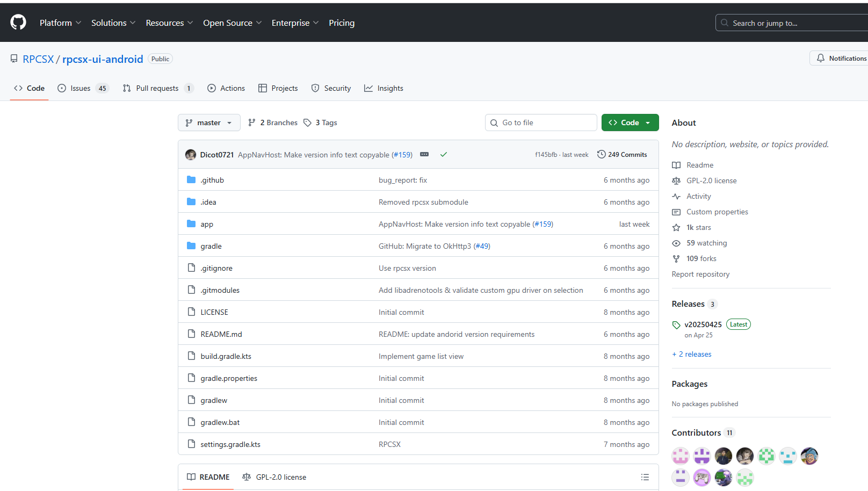Open the v20250425 latest release

703,324
